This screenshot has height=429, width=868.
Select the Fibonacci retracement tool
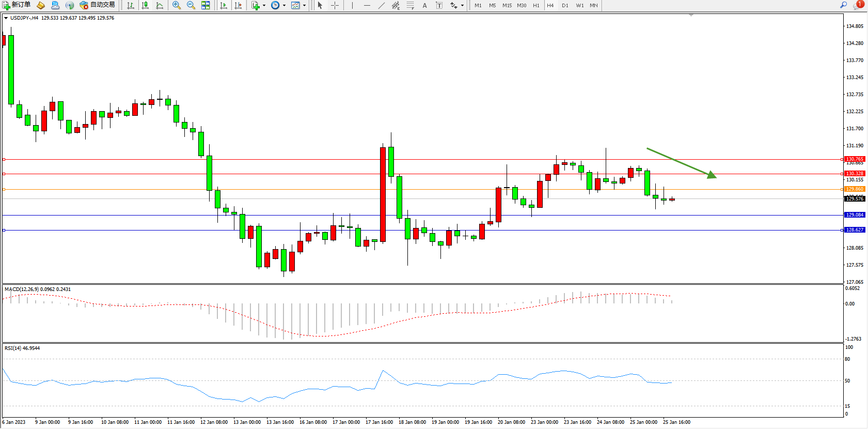(410, 5)
